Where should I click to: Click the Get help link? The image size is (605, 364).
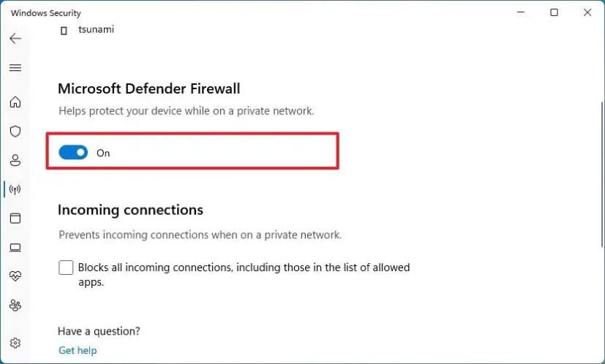[78, 350]
